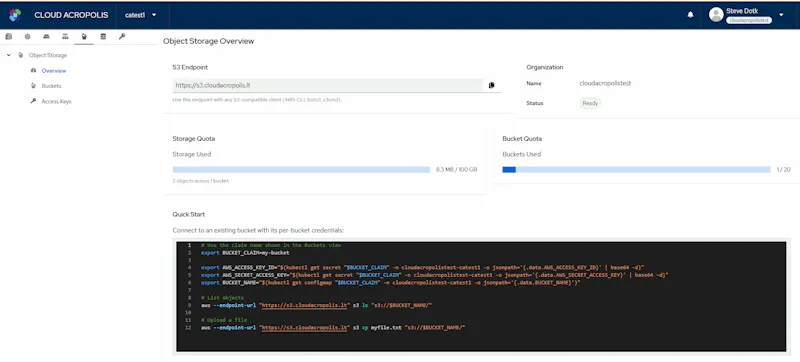The height and width of the screenshot is (362, 800).
Task: Copy the S3 endpoint URL
Action: pyautogui.click(x=491, y=85)
